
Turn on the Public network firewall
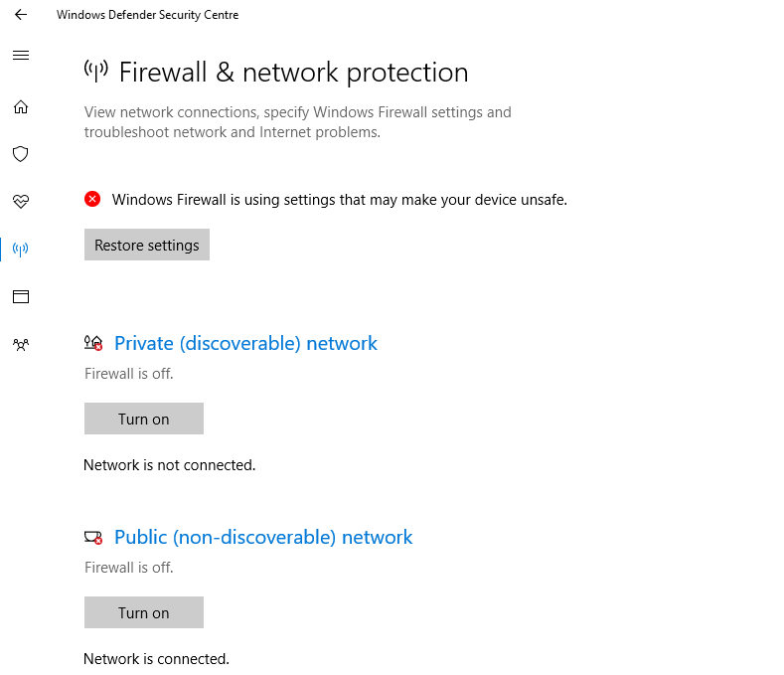click(144, 612)
